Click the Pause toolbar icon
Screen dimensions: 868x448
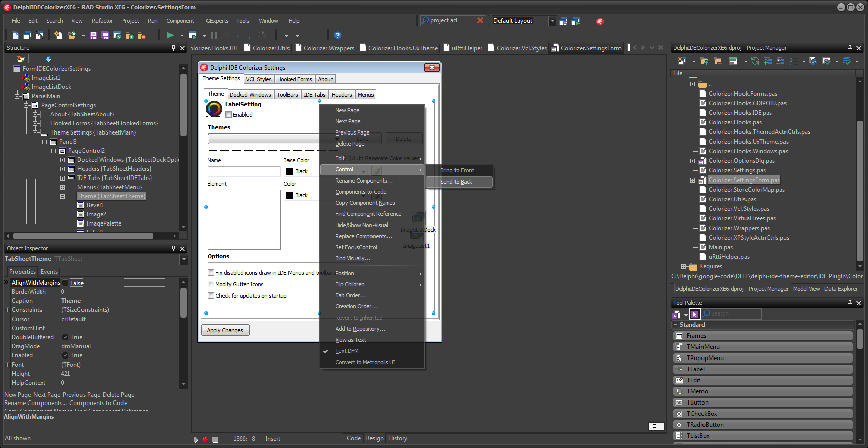click(x=214, y=35)
